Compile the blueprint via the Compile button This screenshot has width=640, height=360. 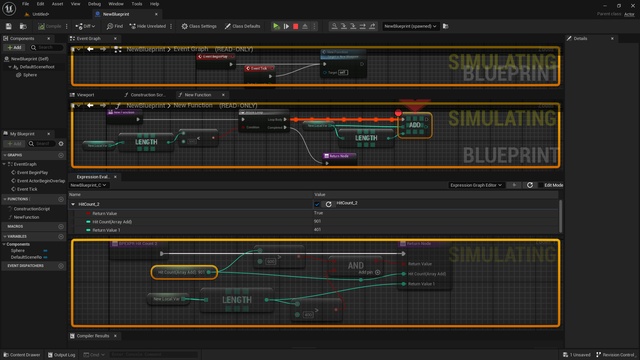tap(50, 26)
